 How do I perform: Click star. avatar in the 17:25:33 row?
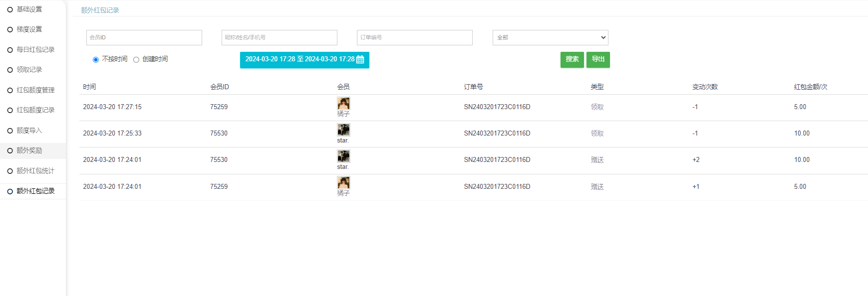[x=343, y=130]
